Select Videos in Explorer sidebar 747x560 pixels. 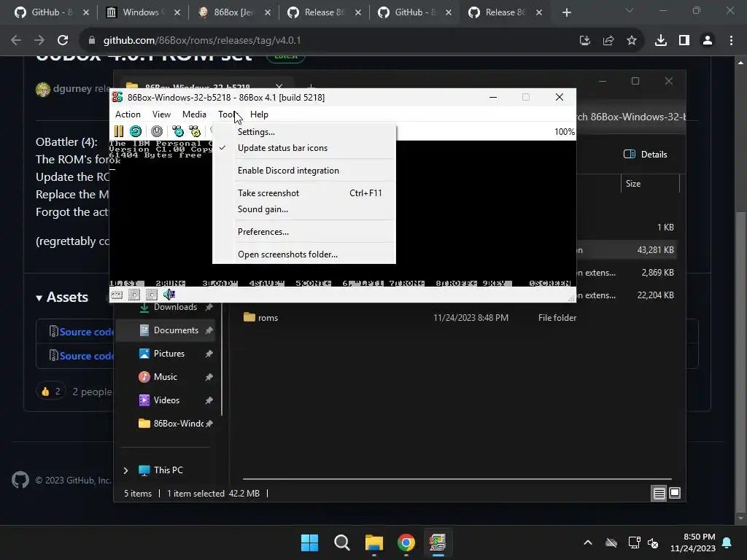[166, 400]
